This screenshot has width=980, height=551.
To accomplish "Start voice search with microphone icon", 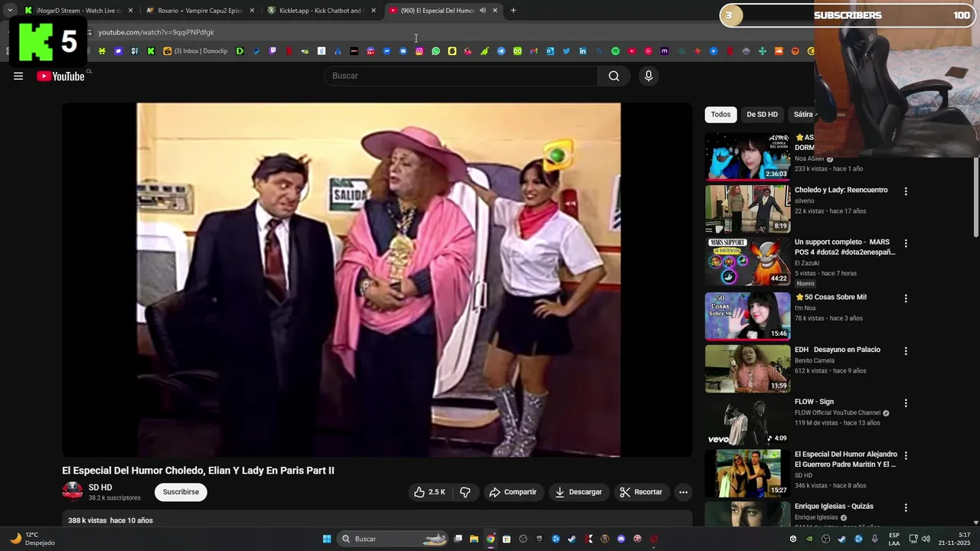I will (x=648, y=76).
